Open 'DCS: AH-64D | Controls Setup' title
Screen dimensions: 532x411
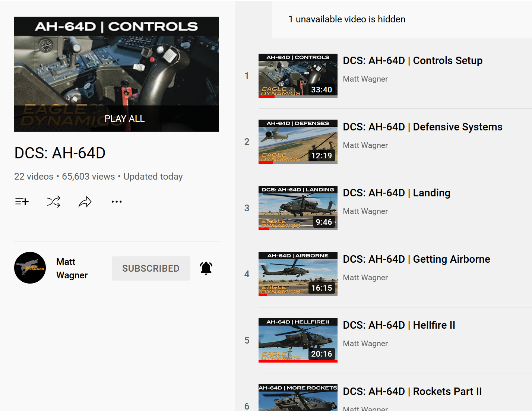[x=412, y=61]
